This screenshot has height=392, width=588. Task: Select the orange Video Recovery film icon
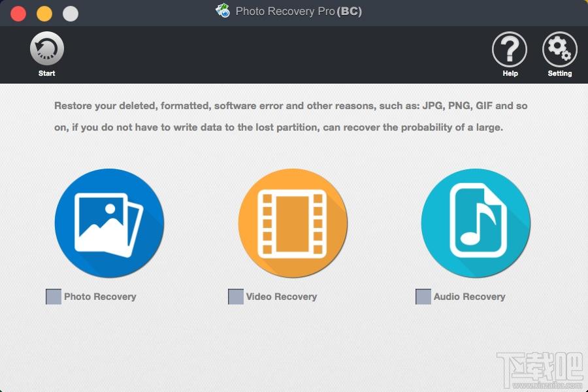293,223
